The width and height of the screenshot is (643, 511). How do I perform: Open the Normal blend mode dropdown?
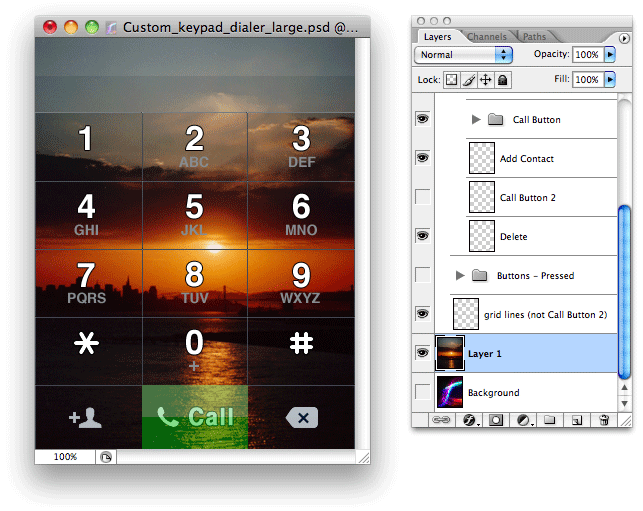[x=463, y=55]
